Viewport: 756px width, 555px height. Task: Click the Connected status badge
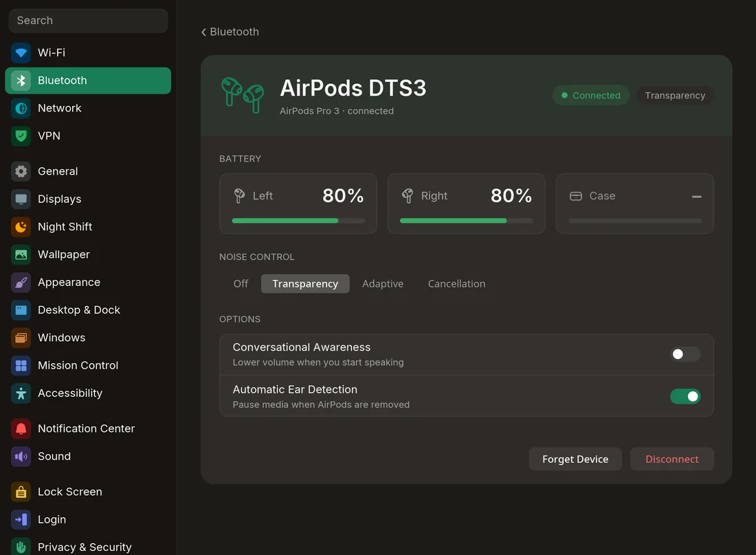(x=590, y=96)
